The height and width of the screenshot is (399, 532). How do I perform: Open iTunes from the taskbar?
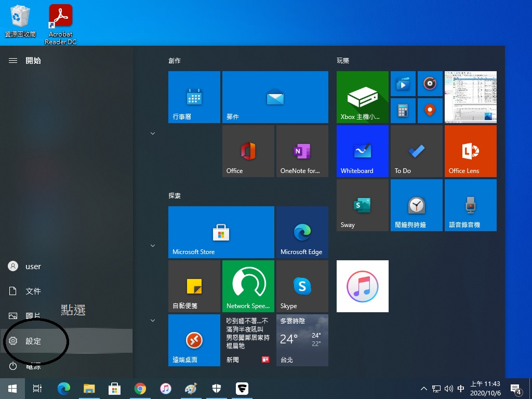166,389
